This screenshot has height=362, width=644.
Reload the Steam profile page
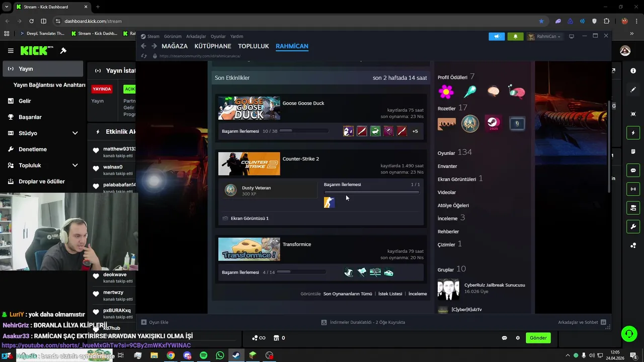pos(144,56)
